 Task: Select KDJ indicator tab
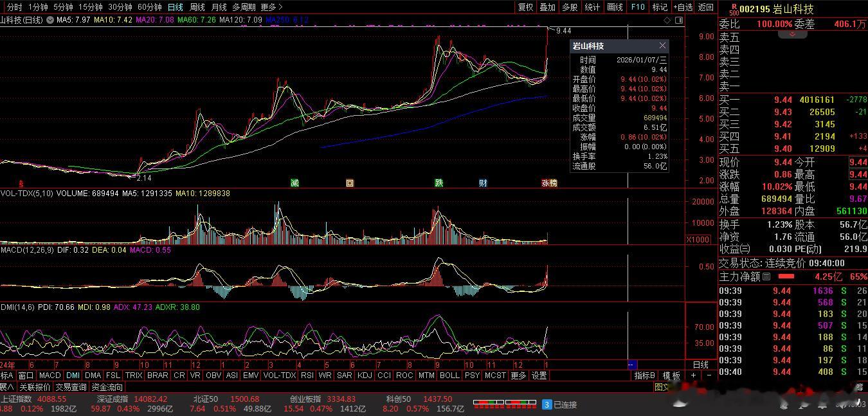pyautogui.click(x=365, y=375)
